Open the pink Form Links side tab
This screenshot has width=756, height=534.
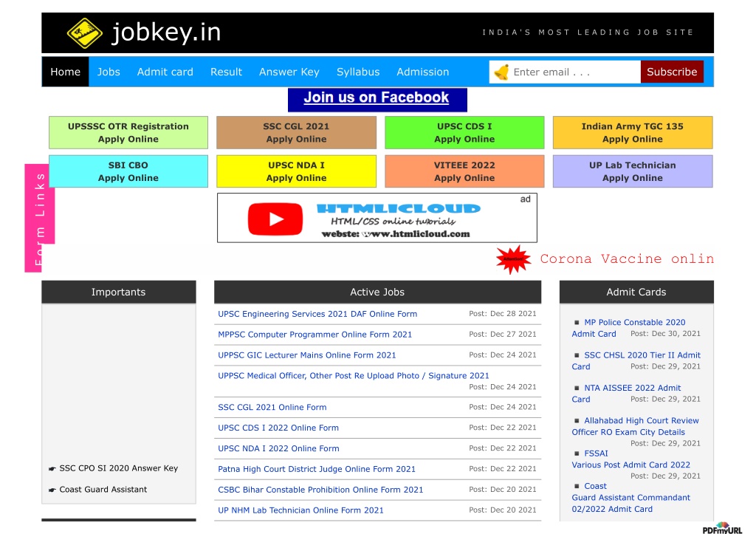40,218
